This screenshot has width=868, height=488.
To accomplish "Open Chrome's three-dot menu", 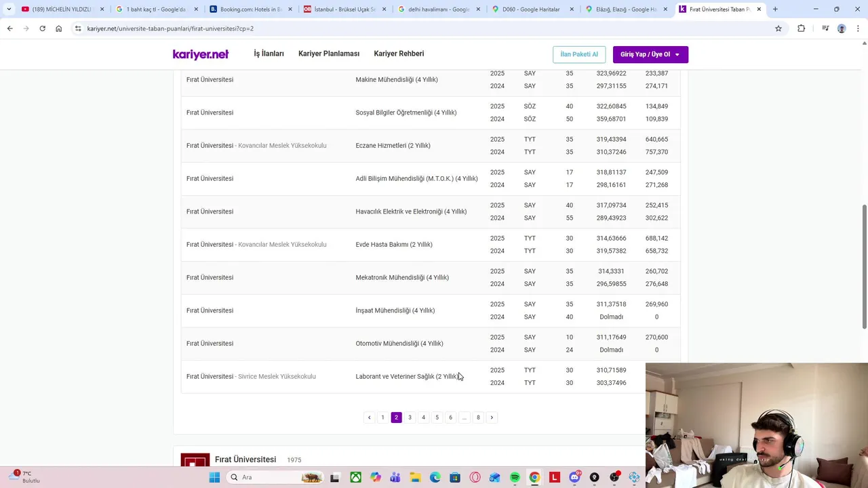I will point(858,28).
